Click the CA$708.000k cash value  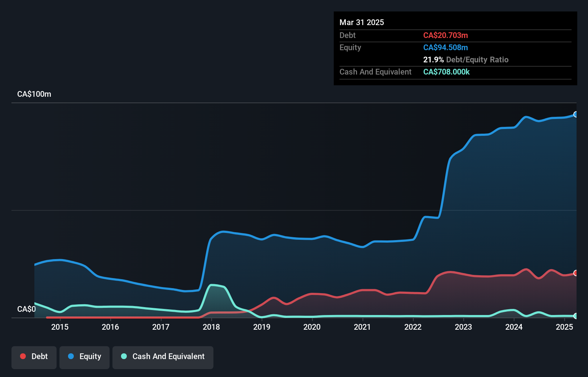[447, 72]
